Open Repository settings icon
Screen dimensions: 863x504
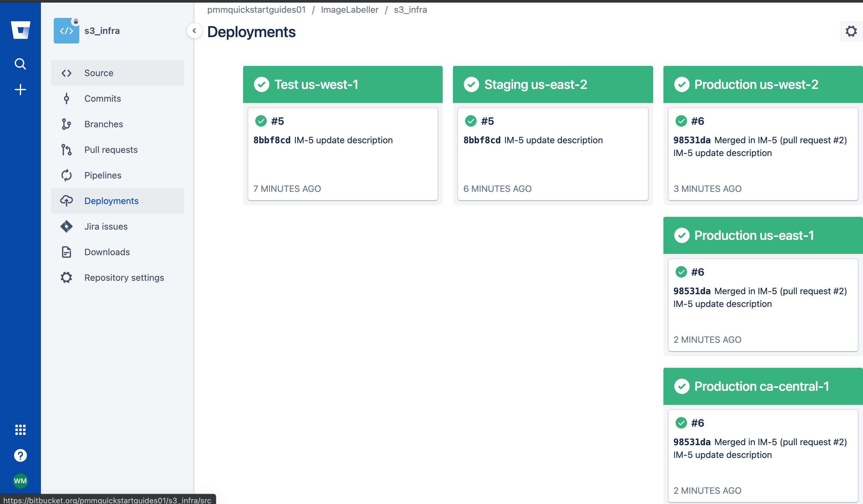[67, 277]
